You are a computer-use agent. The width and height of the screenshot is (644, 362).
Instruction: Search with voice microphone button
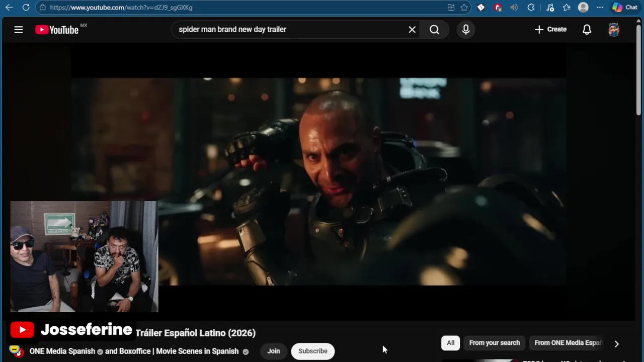pos(466,30)
